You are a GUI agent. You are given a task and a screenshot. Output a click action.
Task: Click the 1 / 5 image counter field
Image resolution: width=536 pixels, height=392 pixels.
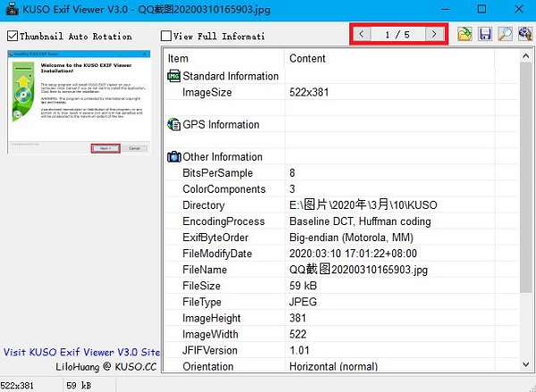398,34
